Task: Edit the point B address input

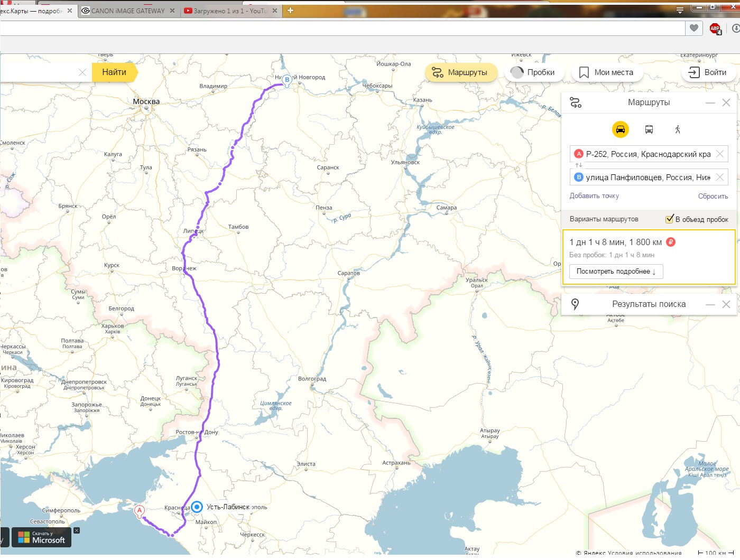Action: tap(648, 178)
